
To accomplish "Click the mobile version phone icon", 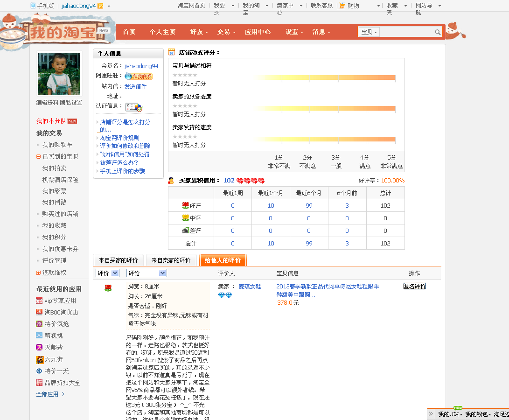I will pos(33,6).
